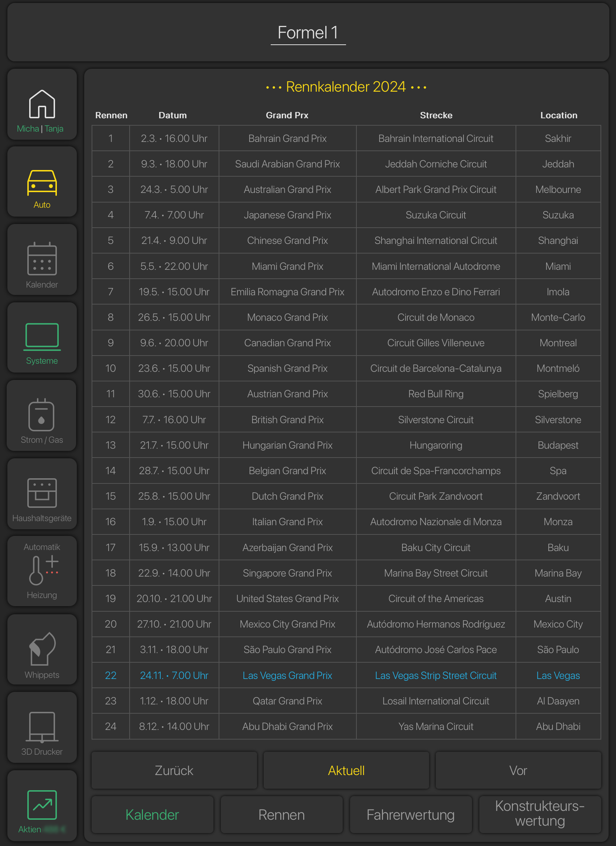Select the Circuit de Barcelona-Catalunya cell
The image size is (616, 846).
pos(436,368)
